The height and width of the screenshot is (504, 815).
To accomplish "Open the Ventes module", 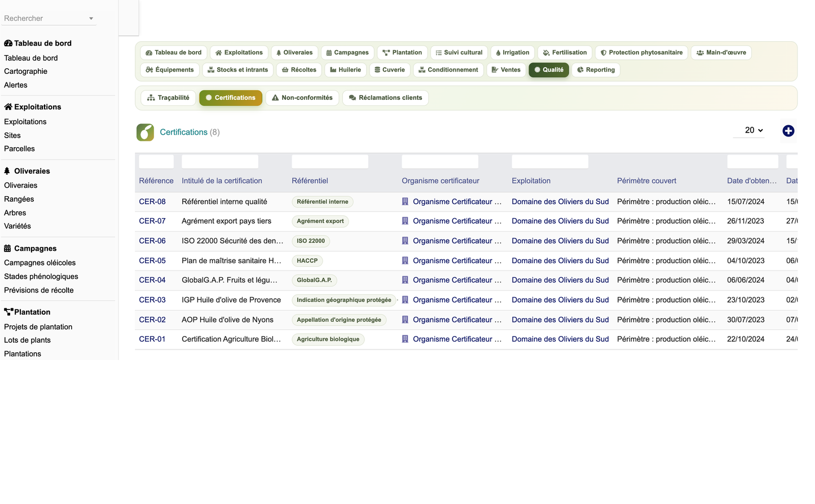I will point(506,70).
